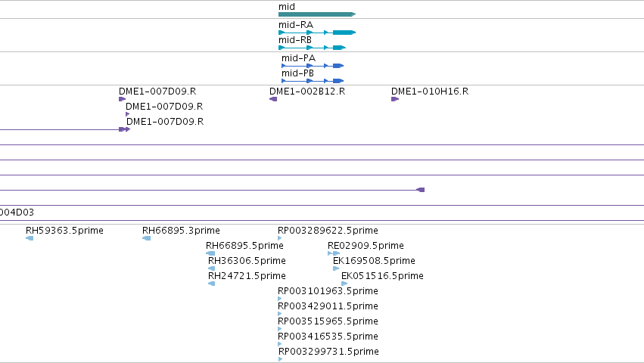This screenshot has height=363, width=644.
Task: Click the 'mid-RB' label text
Action: [295, 40]
